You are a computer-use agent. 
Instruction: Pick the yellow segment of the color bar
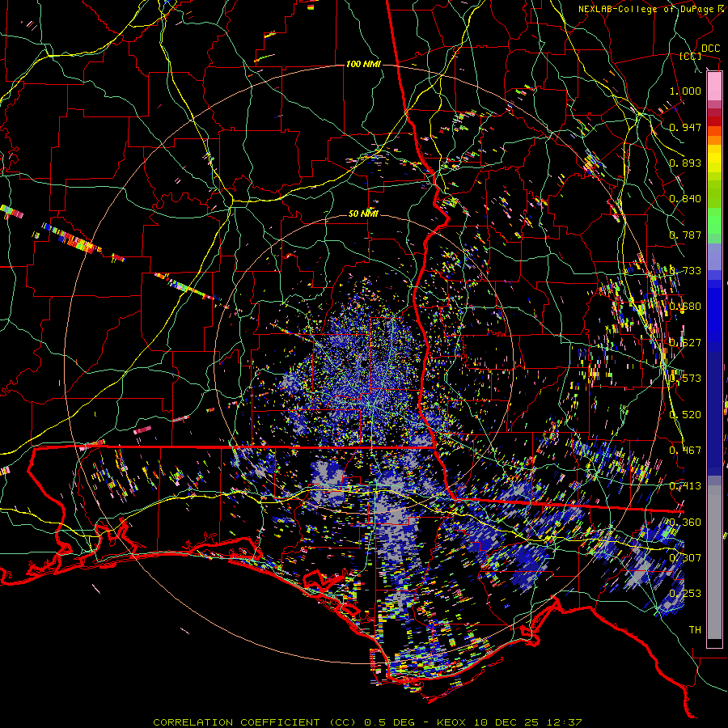[714, 159]
